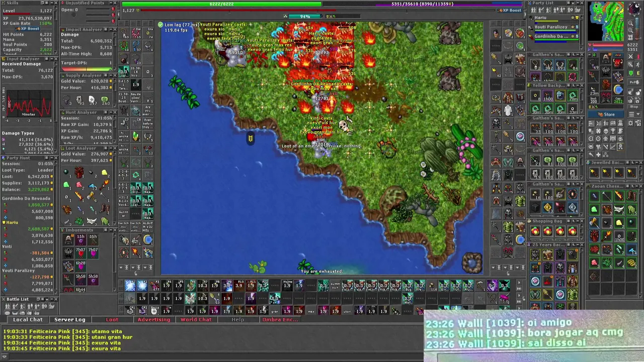Collapse the Loot Analyser panel

click(x=111, y=148)
